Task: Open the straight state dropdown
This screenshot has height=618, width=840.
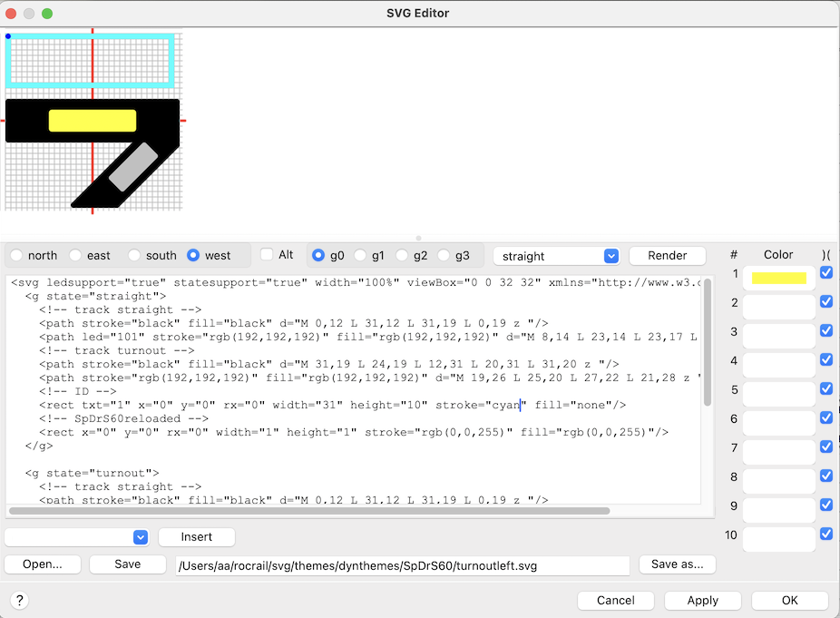Action: point(555,256)
